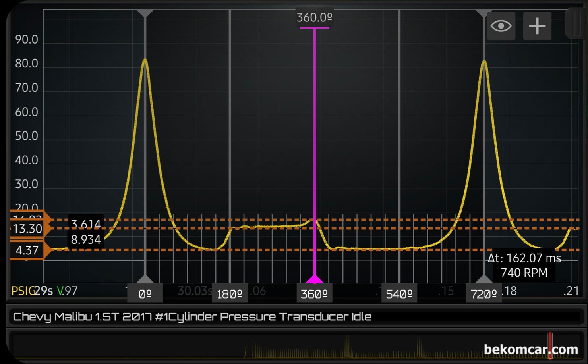Select the 540º phase marker label
588x364 pixels.
pyautogui.click(x=399, y=294)
